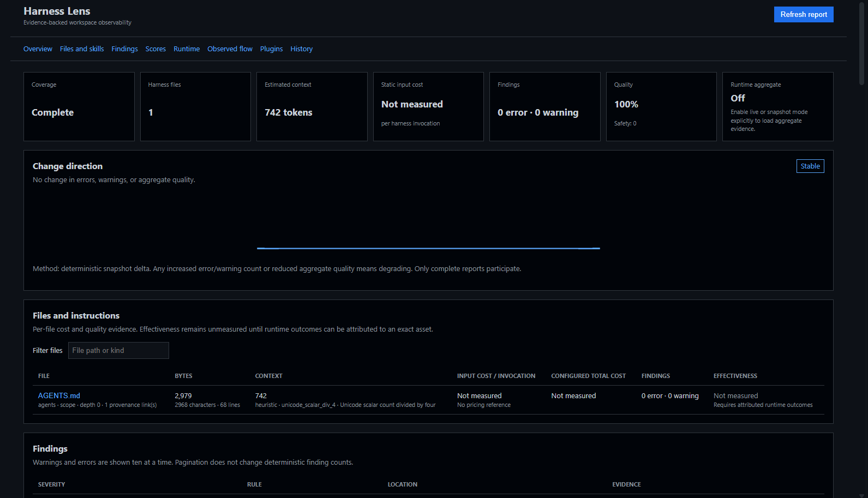Click the EFFECTIVENESS column header
The height and width of the screenshot is (498, 868).
click(735, 376)
